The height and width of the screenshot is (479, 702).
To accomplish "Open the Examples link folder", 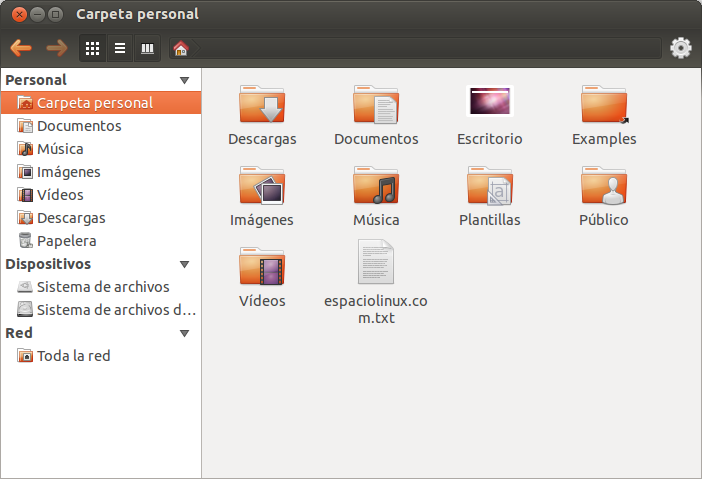I will pos(604,106).
